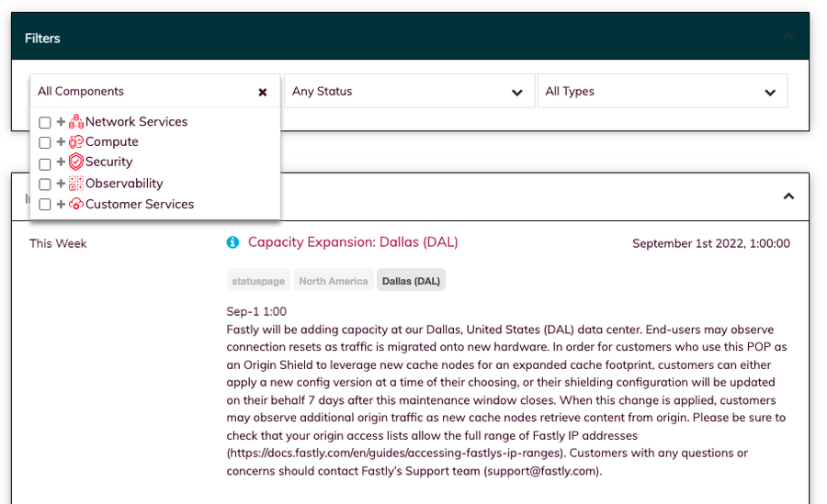Click the blue info icon beside Capacity Expansion
Viewport: 827px width, 504px height.
[x=232, y=242]
